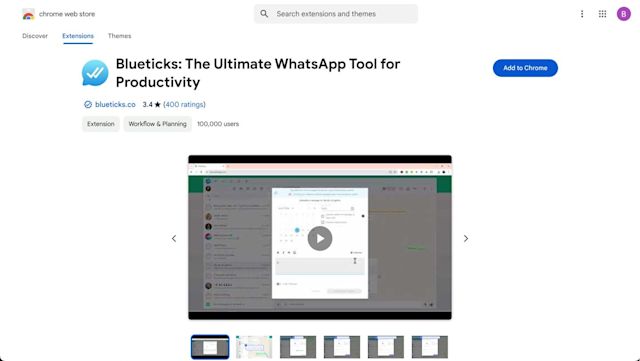Go to previous carousel slide
Image resolution: width=640 pixels, height=361 pixels.
(x=174, y=238)
